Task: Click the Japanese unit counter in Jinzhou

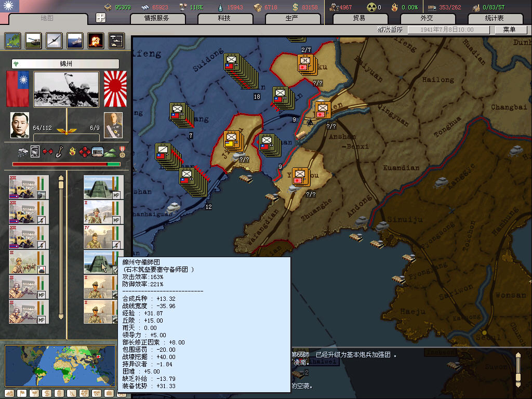Action: [232, 140]
